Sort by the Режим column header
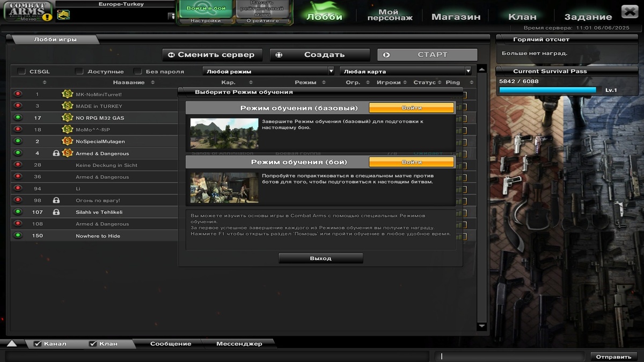Viewport: 644px width, 362px height. (x=305, y=83)
